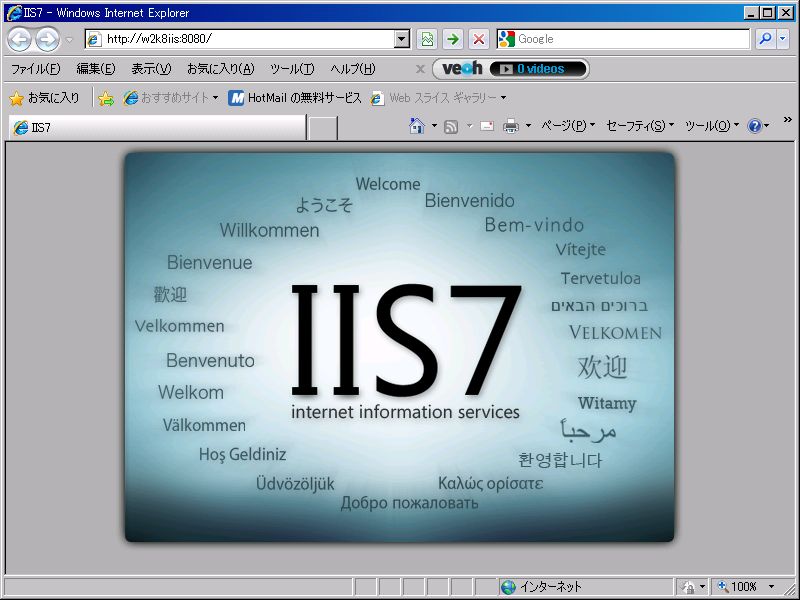
Task: Open a new tab with blank tab button
Action: (x=323, y=128)
